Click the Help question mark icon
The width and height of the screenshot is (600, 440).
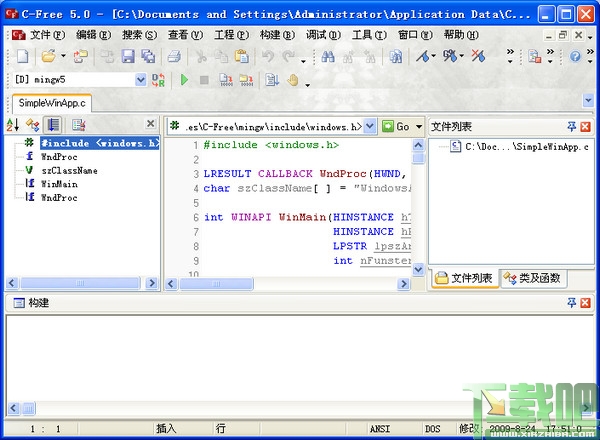(575, 57)
